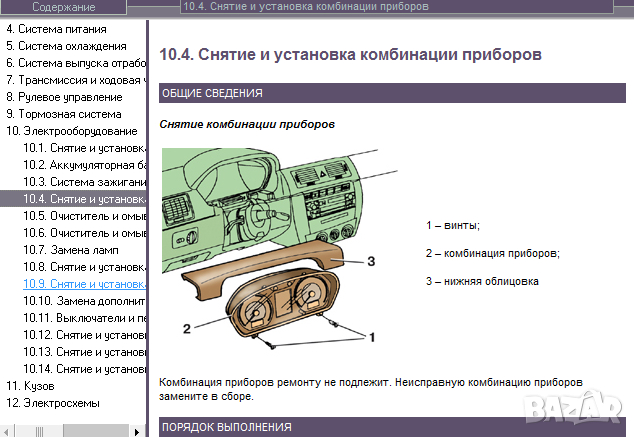Select highlighted section 10.4 in contents

(x=85, y=199)
